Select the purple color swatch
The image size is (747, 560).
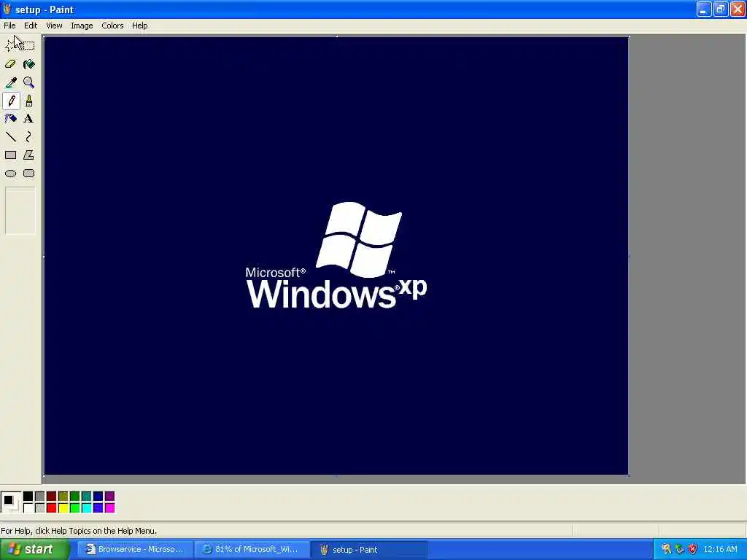(110, 497)
